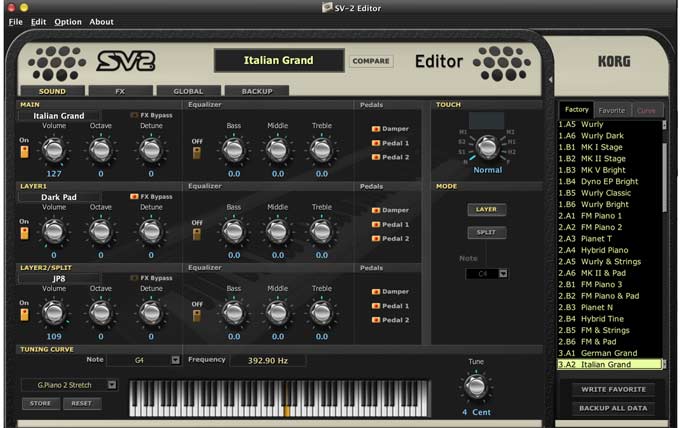Select 1.B4 Dyno EP Bright sound
Image resolution: width=680 pixels, height=428 pixels.
click(x=609, y=181)
